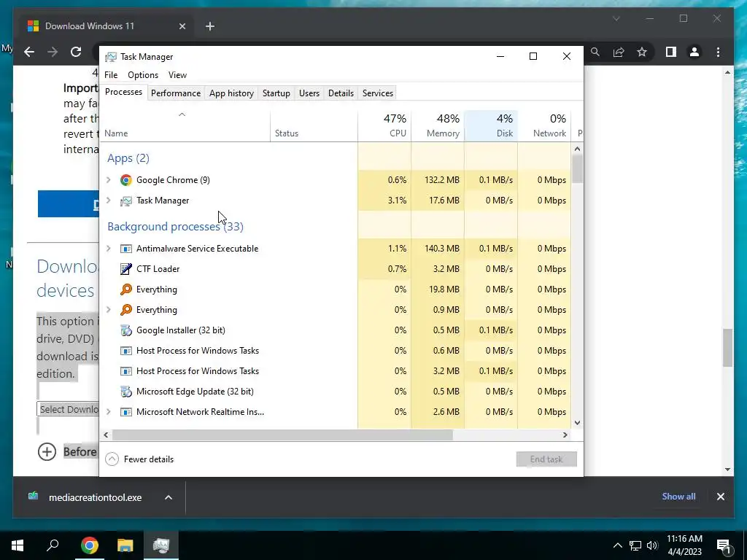The height and width of the screenshot is (560, 747).
Task: Switch to the Startup tab
Action: click(x=276, y=93)
